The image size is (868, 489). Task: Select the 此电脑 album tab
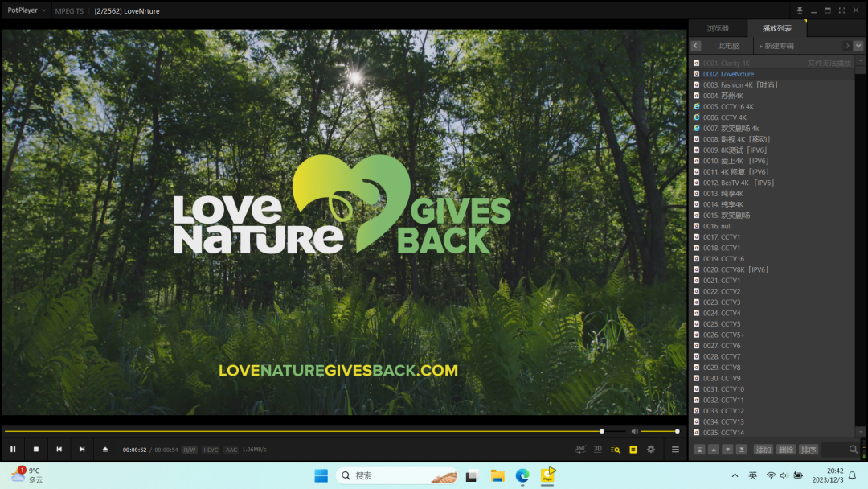point(728,46)
